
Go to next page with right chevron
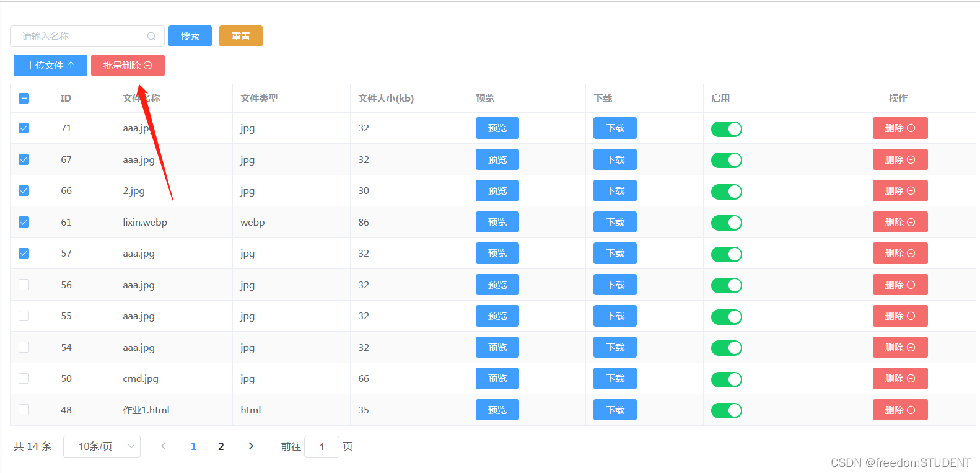point(251,446)
